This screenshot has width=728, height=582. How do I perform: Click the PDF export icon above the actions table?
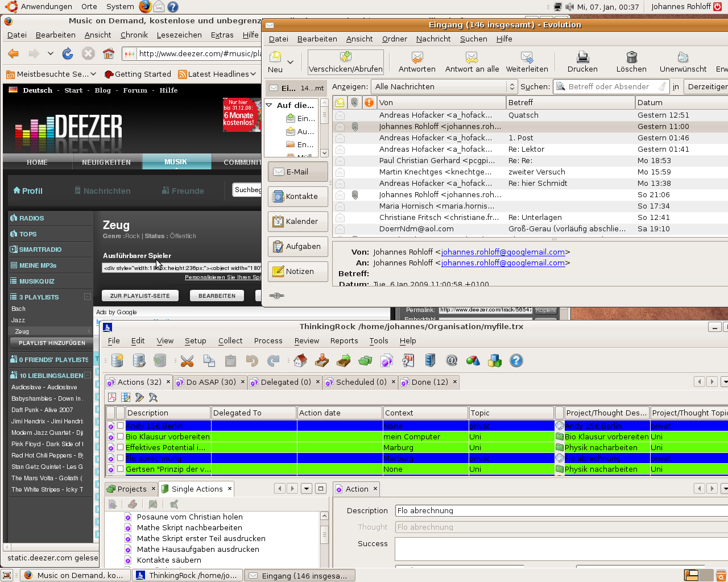coord(112,397)
